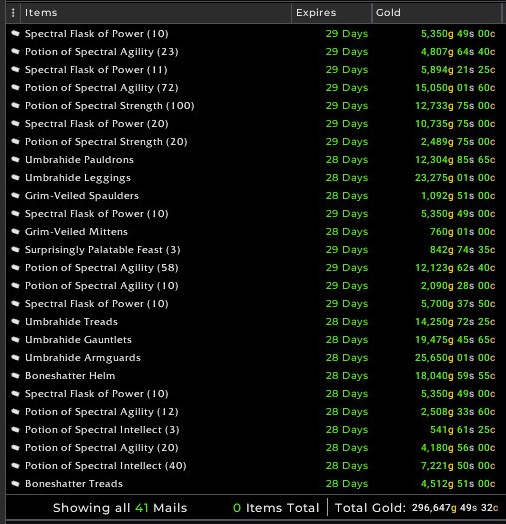Select the Umbrahide Treads mail
The image size is (506, 524).
254,321
